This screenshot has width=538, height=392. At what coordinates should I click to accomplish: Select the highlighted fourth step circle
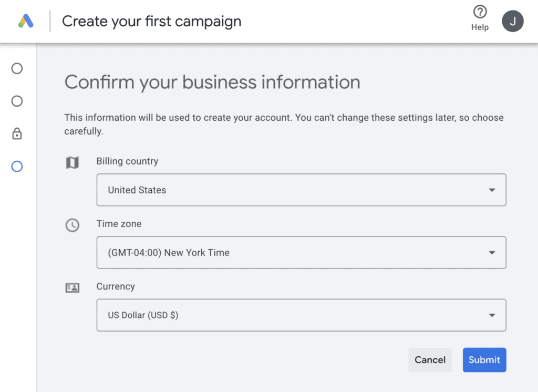16,166
